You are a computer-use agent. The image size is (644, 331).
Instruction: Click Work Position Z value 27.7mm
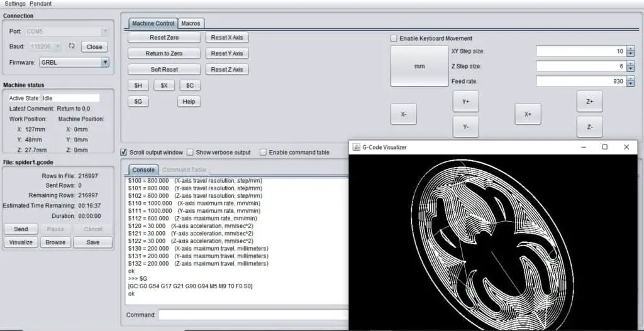36,150
